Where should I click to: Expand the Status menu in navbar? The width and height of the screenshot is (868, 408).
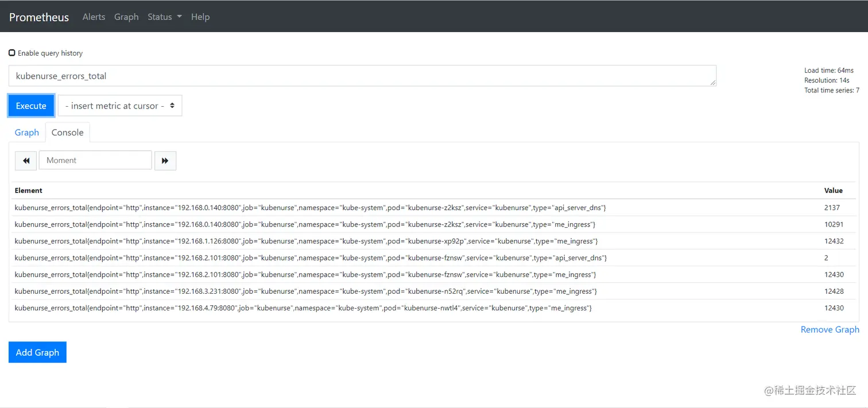(x=165, y=17)
